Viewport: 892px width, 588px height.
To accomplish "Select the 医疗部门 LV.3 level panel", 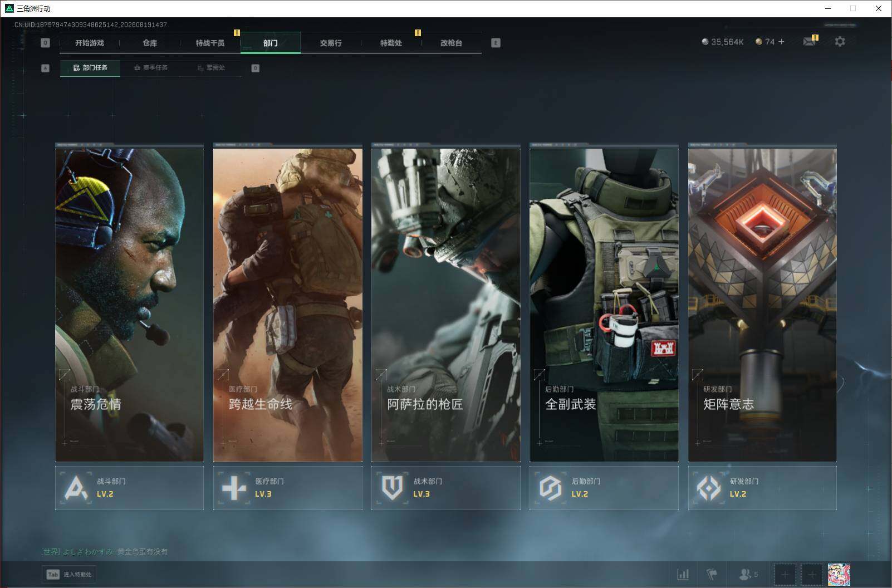I will point(288,488).
